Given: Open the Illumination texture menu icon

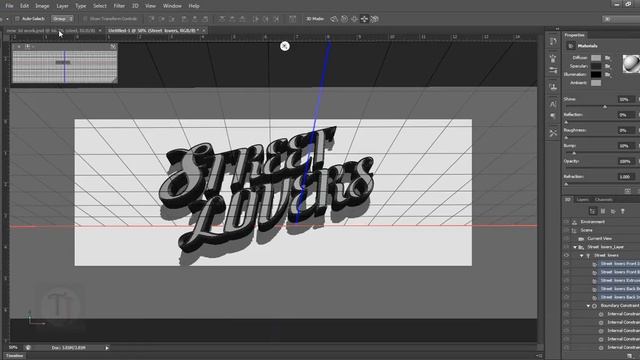Looking at the screenshot, I should [x=608, y=75].
